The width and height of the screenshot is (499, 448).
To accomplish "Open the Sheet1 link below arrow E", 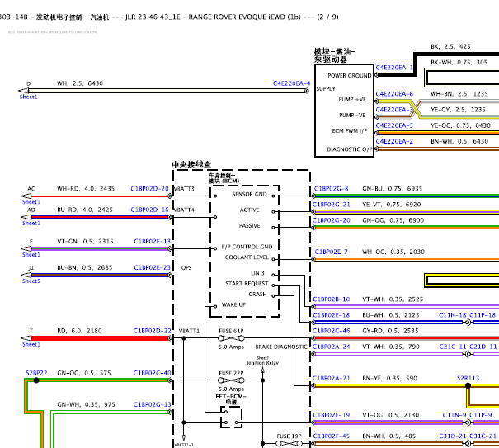I will pos(31,255).
